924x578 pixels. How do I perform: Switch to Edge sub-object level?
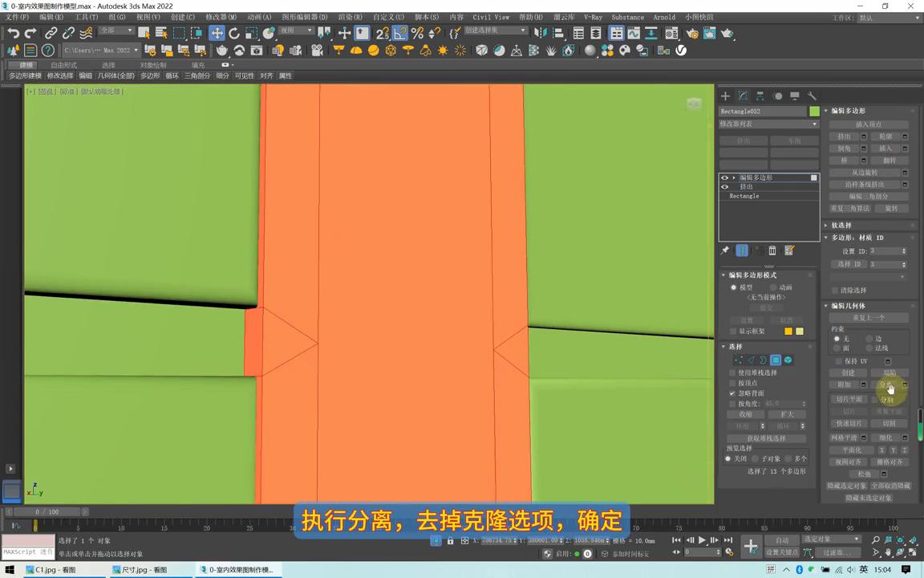click(752, 360)
